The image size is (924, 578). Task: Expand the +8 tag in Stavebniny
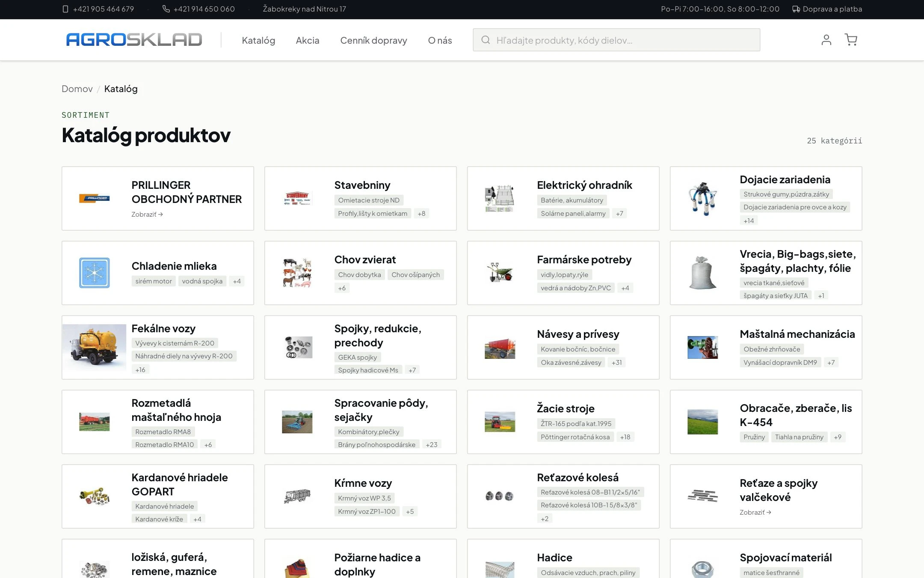[x=421, y=213]
